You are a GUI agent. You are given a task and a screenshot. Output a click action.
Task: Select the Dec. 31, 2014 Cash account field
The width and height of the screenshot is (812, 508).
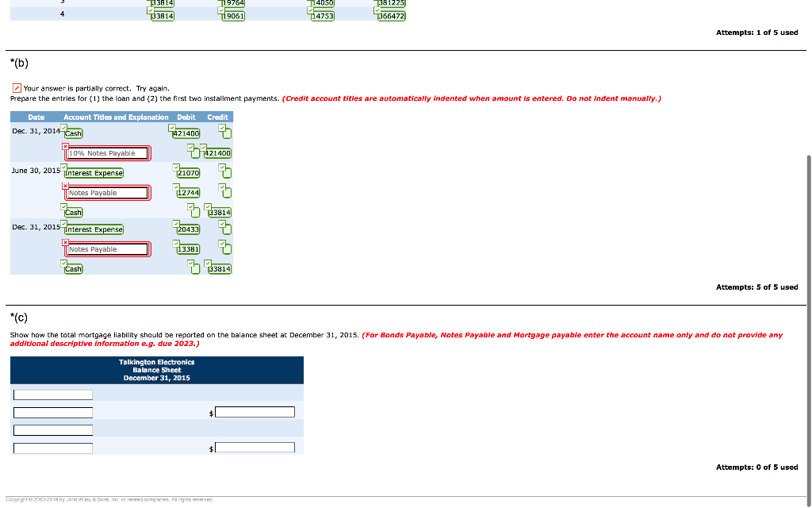click(x=73, y=133)
